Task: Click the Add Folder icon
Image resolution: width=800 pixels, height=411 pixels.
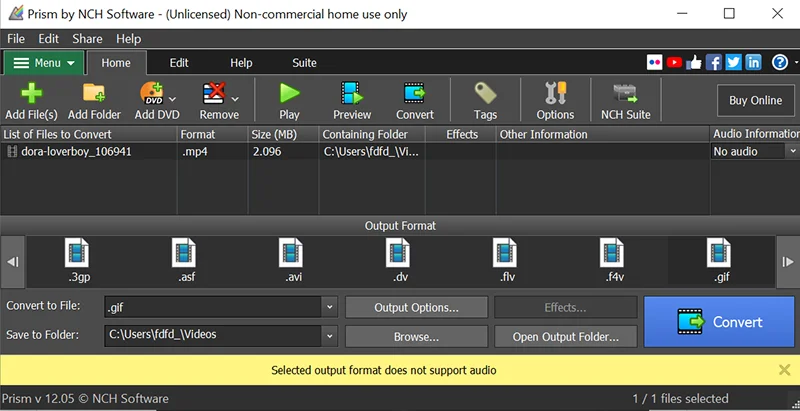Action: click(x=94, y=93)
